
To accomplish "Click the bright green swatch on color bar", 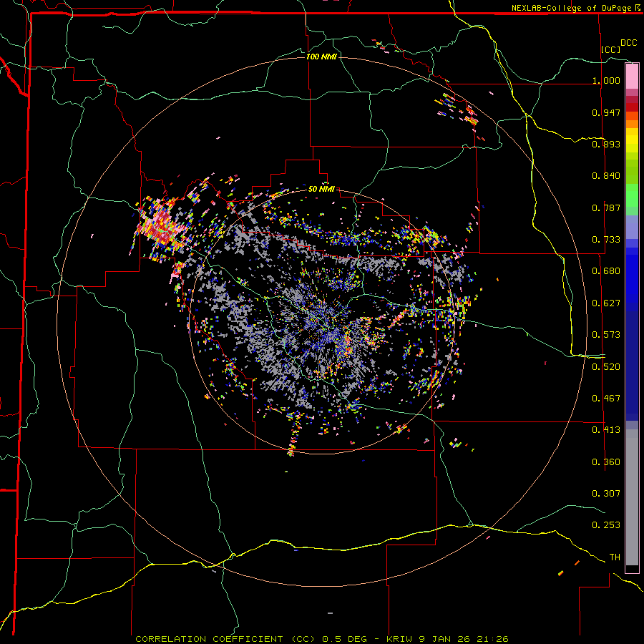I will 632,195.
